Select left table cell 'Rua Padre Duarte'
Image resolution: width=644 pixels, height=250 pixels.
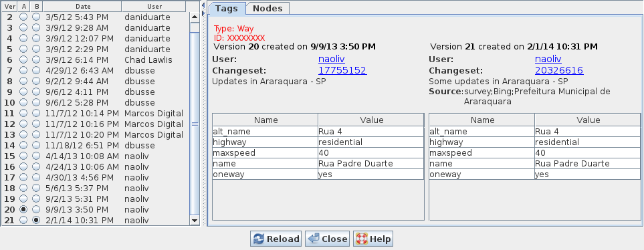click(x=370, y=163)
